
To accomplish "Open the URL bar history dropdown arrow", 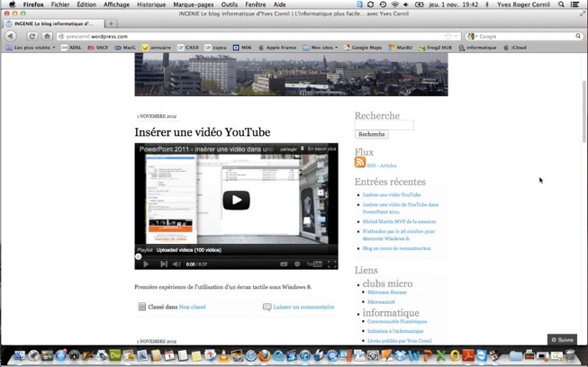I will [x=456, y=36].
